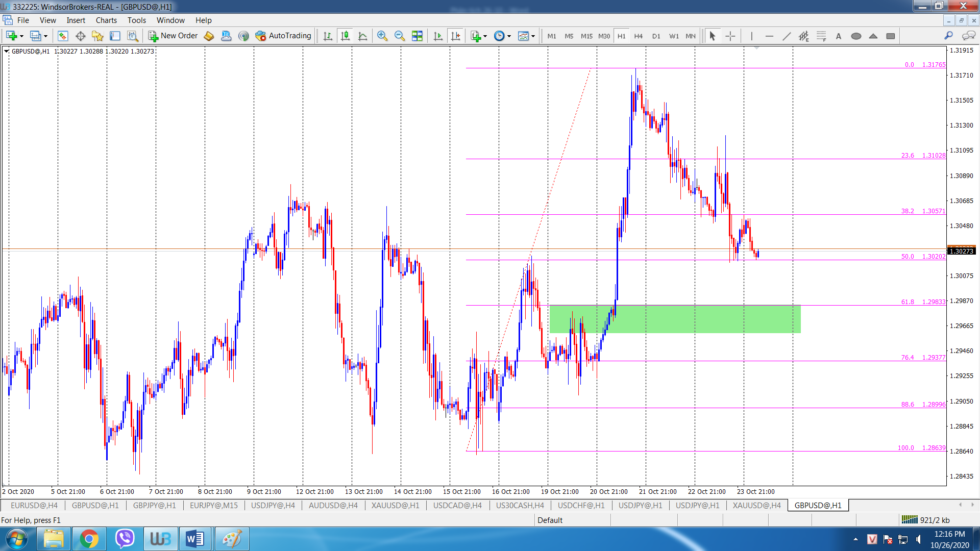Click the search magnifier icon
980x551 pixels.
coord(948,36)
